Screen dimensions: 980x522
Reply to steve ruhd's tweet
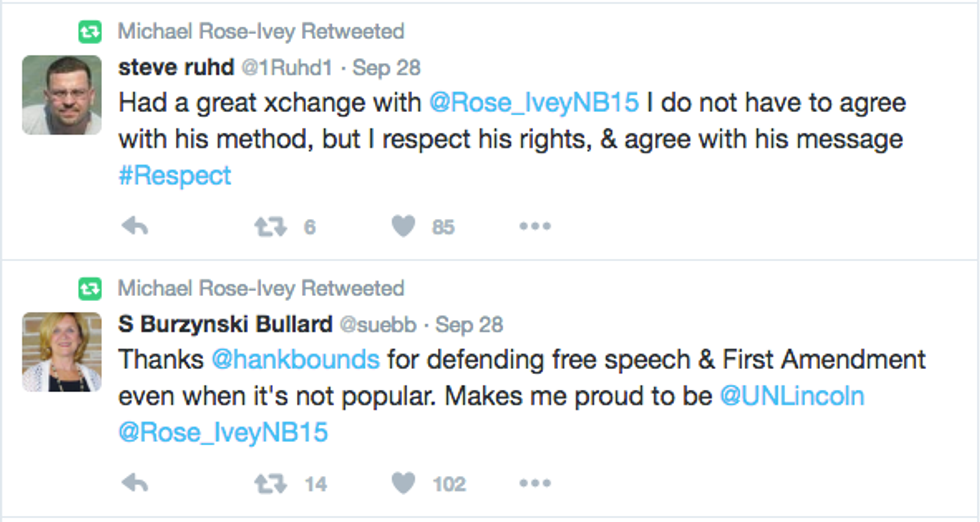(x=134, y=227)
